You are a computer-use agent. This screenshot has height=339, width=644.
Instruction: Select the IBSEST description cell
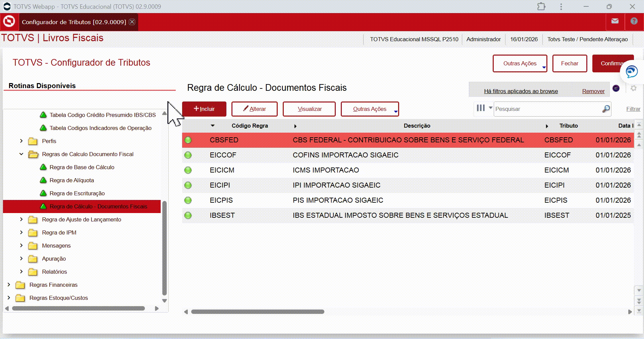point(400,215)
